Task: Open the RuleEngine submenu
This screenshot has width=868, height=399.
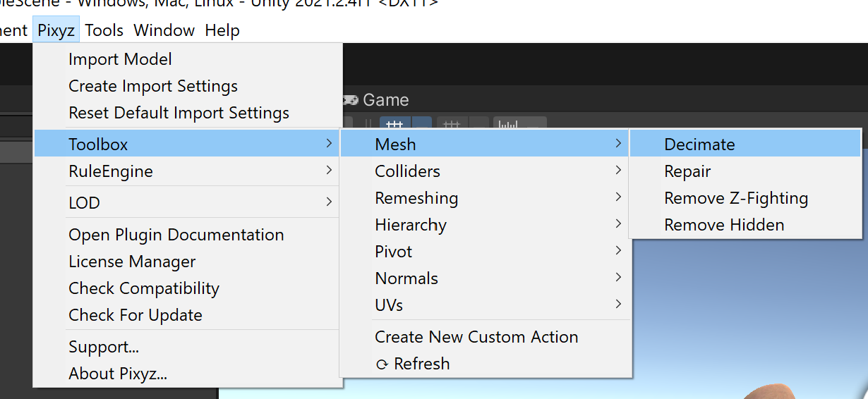Action: [x=188, y=171]
